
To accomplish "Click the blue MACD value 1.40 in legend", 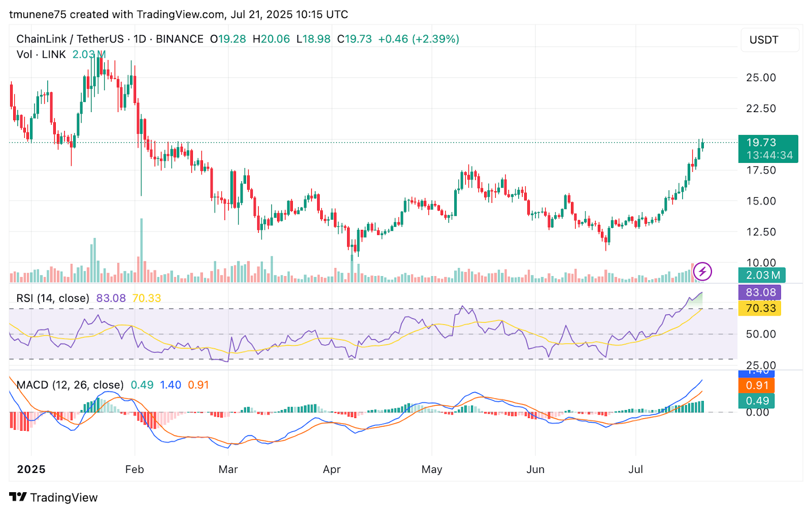I will point(171,385).
